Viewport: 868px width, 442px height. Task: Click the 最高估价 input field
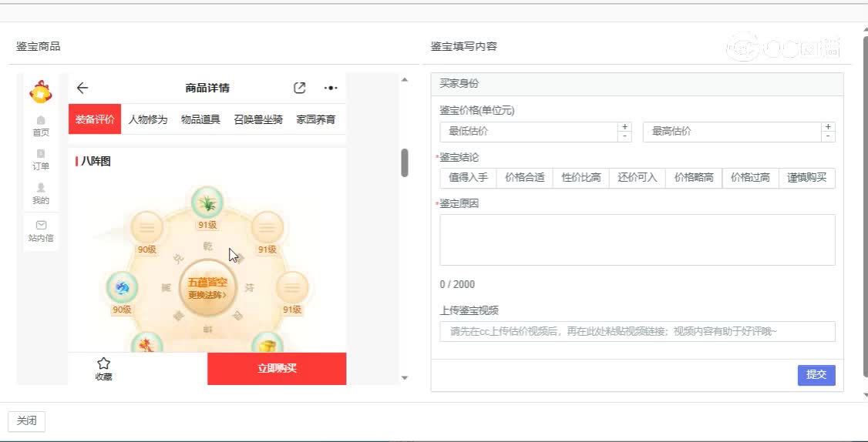pos(732,132)
